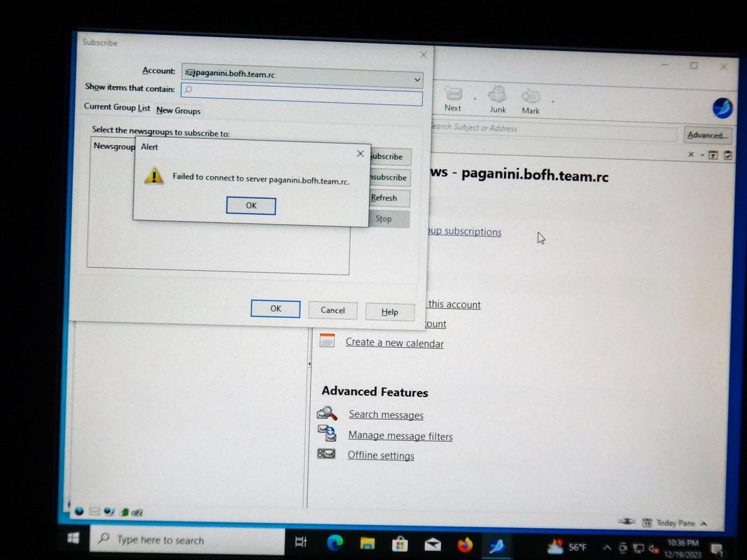
Task: Open the Offline settings link
Action: tap(381, 455)
